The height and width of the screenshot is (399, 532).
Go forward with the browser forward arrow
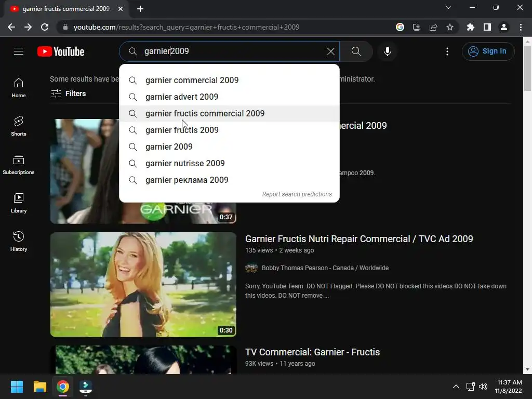click(x=28, y=27)
